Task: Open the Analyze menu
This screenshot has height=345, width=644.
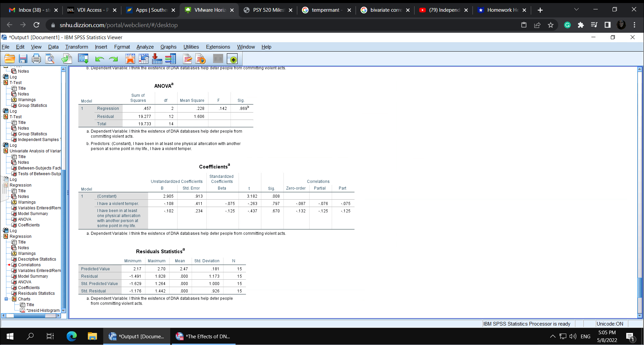Action: pyautogui.click(x=144, y=47)
